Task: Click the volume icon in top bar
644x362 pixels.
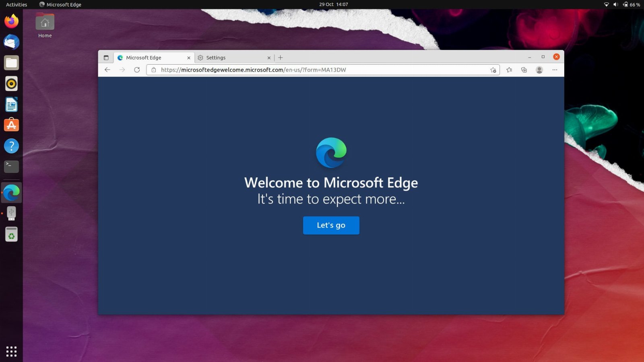Action: pyautogui.click(x=615, y=4)
